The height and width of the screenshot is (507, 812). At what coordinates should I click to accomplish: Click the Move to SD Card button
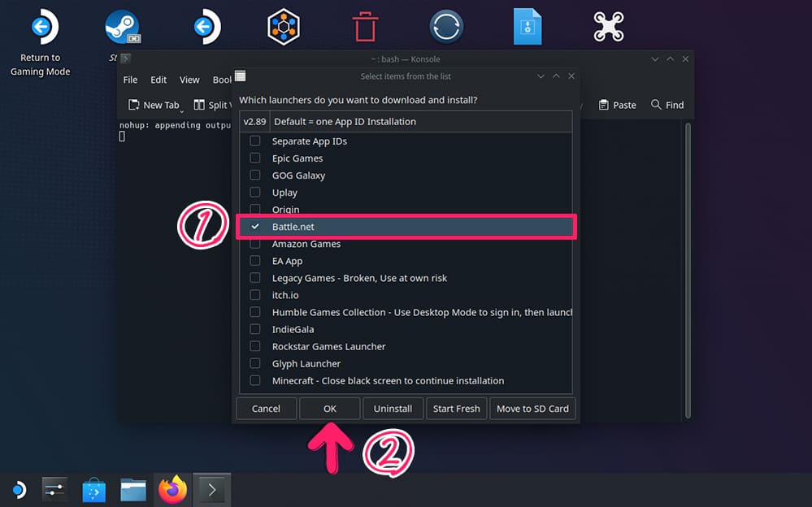click(x=532, y=409)
